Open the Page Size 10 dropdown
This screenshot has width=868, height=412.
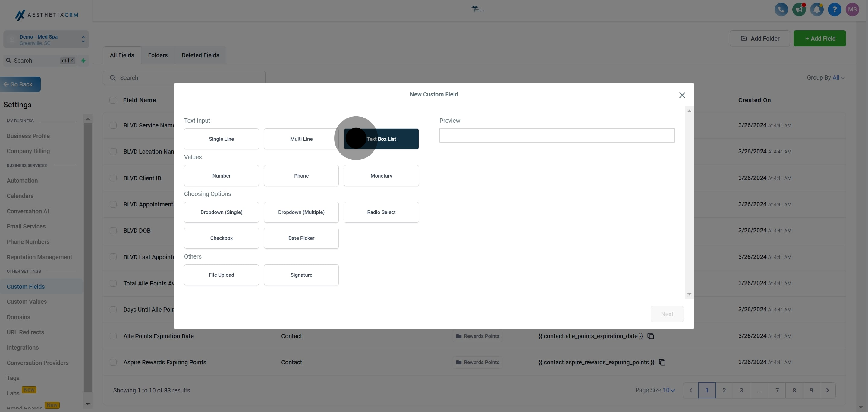pyautogui.click(x=668, y=390)
